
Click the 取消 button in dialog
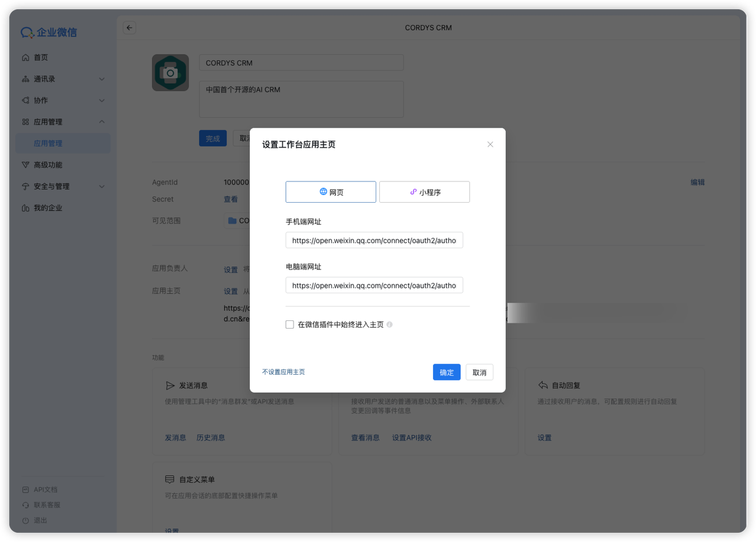[x=480, y=372]
